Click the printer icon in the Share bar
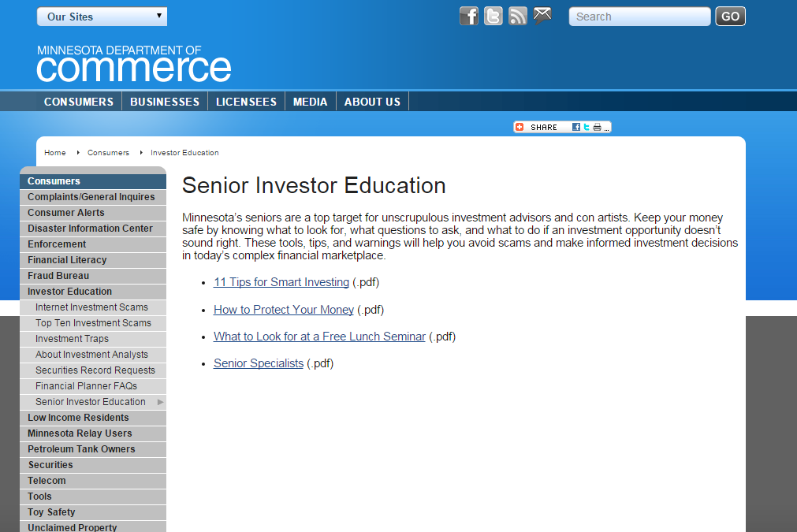 coord(597,127)
